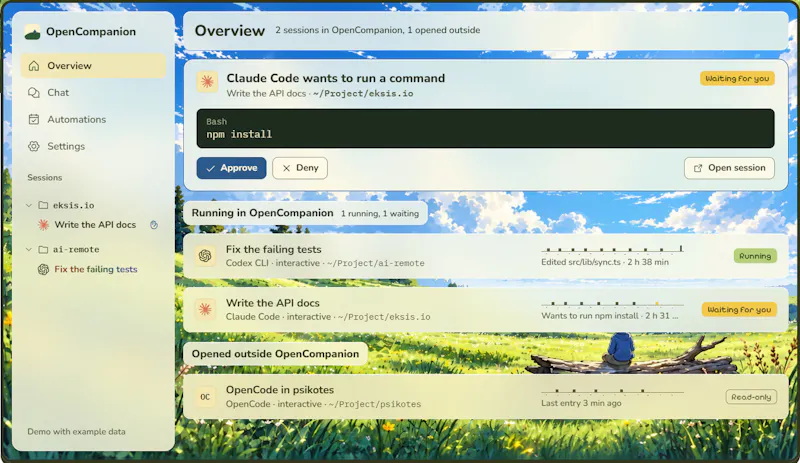Select Write the API docs session in sidebar

95,225
